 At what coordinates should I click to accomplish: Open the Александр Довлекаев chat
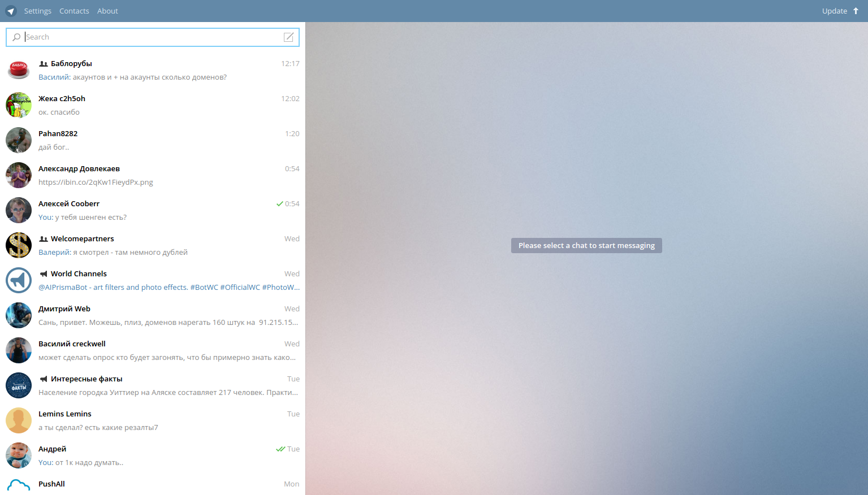click(x=153, y=176)
